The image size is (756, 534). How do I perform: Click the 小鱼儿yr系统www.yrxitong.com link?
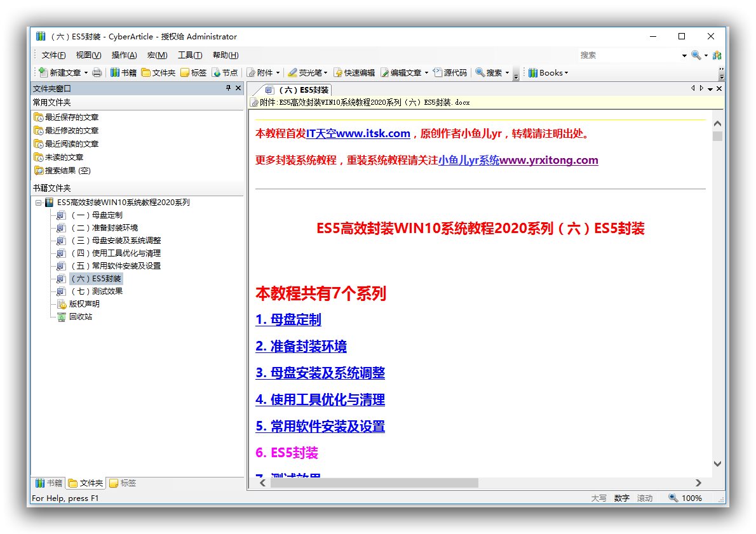coord(518,160)
